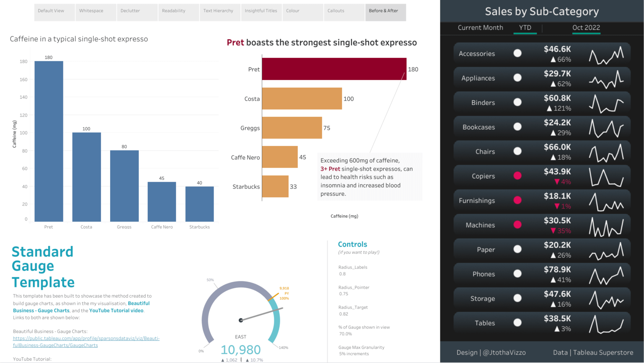Open the Oct 2022 date selector

coord(586,28)
